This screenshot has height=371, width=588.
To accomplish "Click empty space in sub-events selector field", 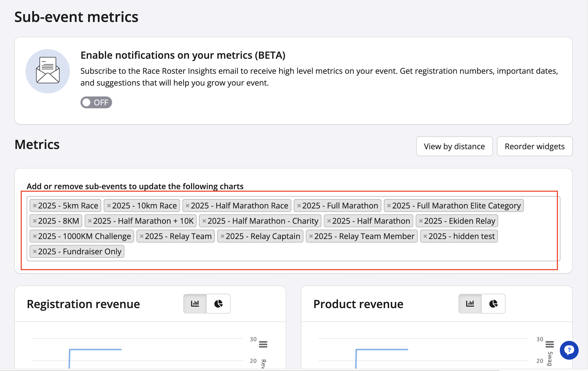I will 321,252.
